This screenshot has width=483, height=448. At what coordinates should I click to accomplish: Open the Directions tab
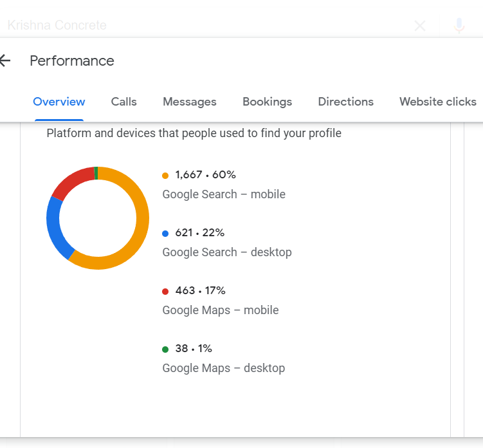click(x=345, y=102)
